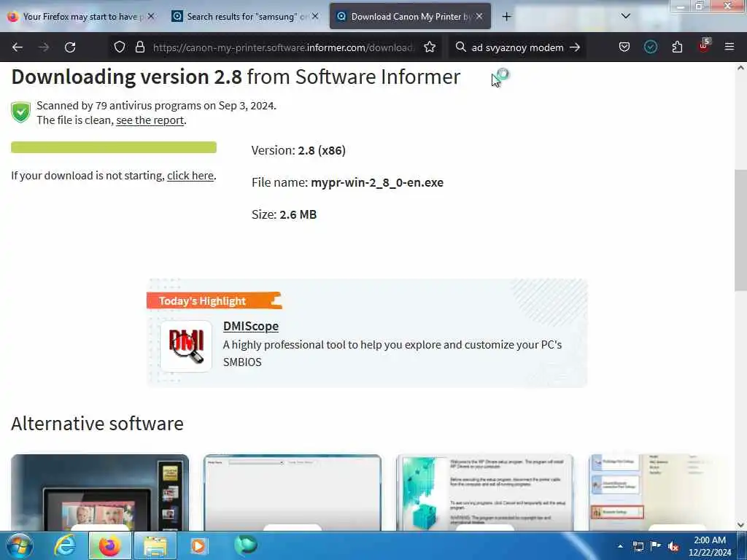The image size is (747, 560).
Task: Open Windows Explorer from the taskbar
Action: 155,545
